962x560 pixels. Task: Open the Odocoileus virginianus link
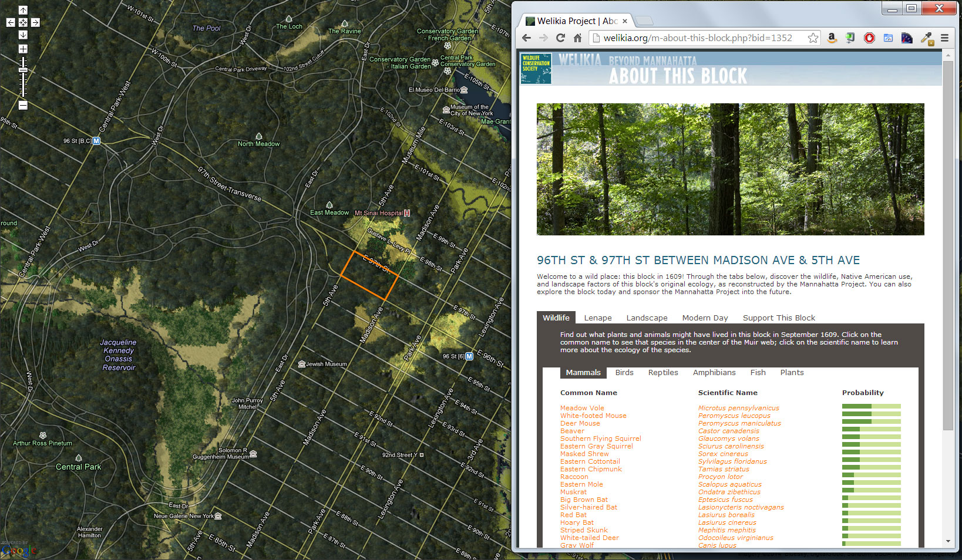tap(736, 538)
